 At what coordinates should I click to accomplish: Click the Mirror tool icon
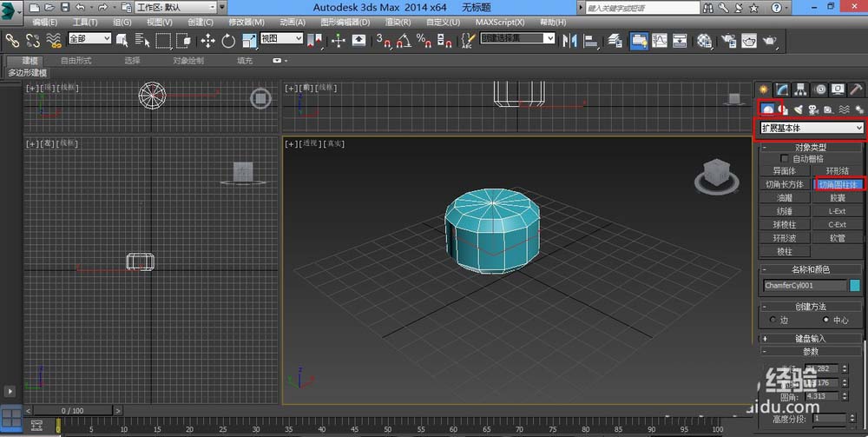571,40
